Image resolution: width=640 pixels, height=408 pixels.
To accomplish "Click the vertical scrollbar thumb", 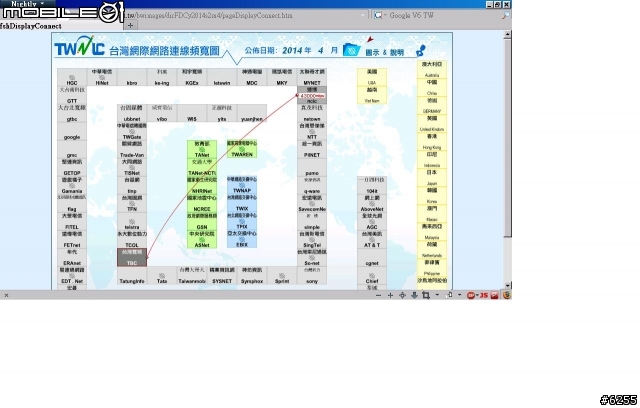I will tap(507, 138).
